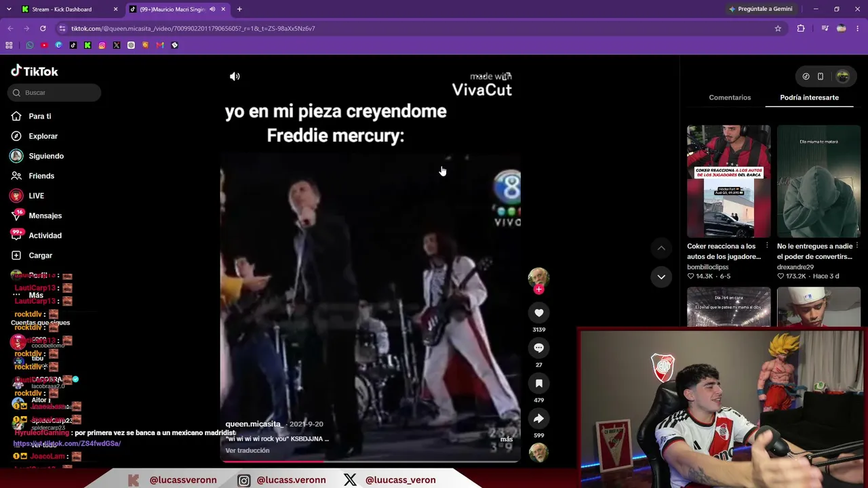Mute the TikTok browser tab audio
This screenshot has height=488, width=868.
click(212, 9)
